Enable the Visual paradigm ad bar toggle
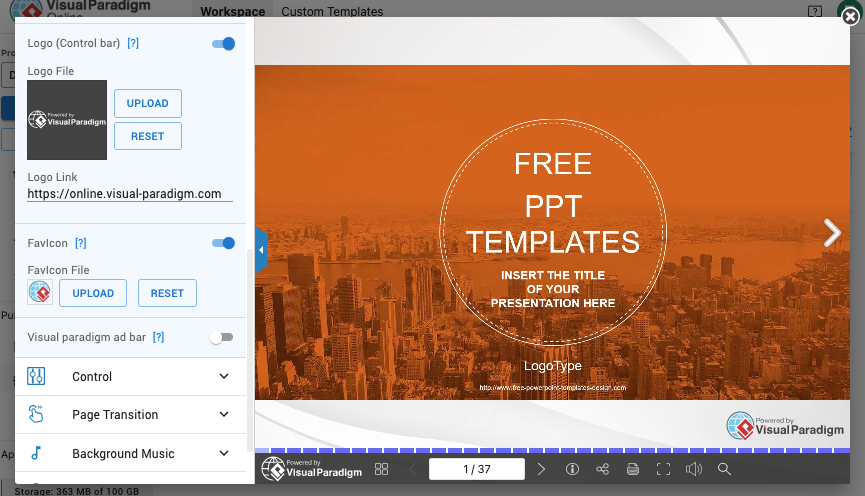865x496 pixels. pos(221,338)
